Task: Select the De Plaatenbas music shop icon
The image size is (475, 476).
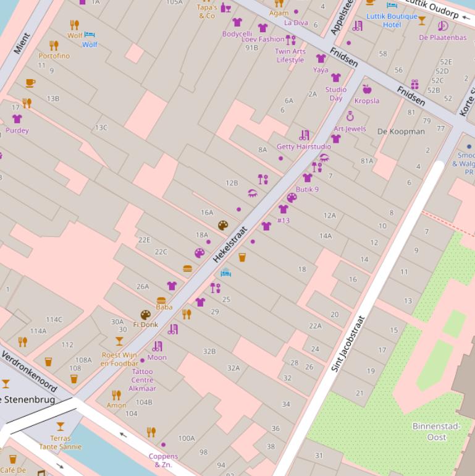Action: point(442,26)
